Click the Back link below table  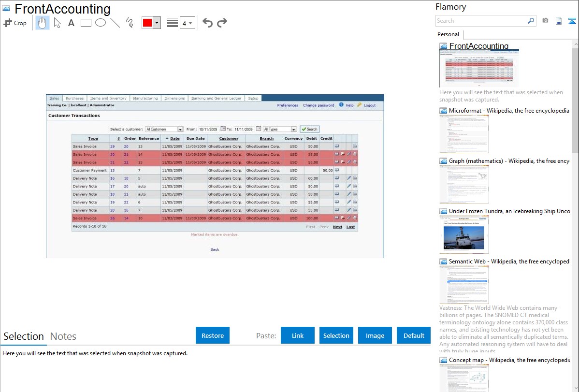tap(215, 249)
